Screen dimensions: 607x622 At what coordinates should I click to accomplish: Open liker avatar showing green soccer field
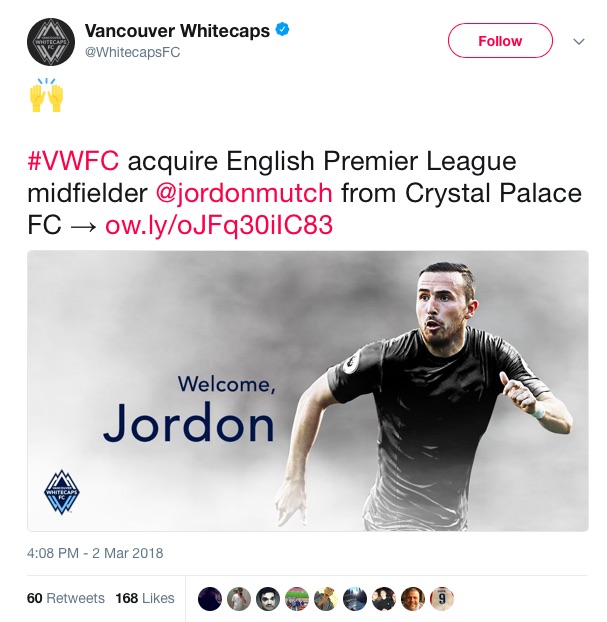tap(297, 598)
